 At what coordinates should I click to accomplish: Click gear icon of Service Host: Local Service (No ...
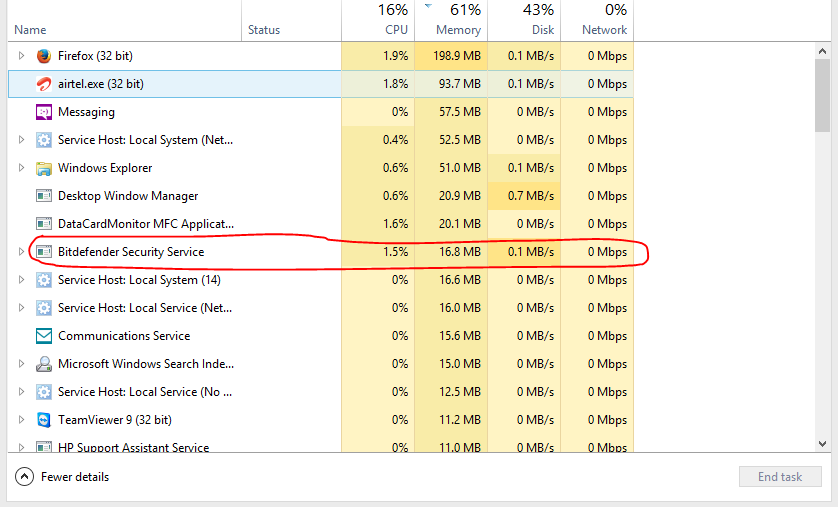point(44,392)
